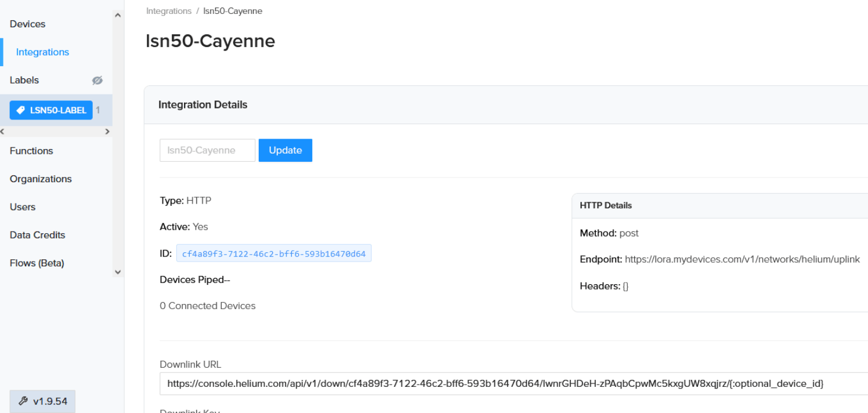
Task: Click labels list scroll right arrow
Action: tap(107, 132)
